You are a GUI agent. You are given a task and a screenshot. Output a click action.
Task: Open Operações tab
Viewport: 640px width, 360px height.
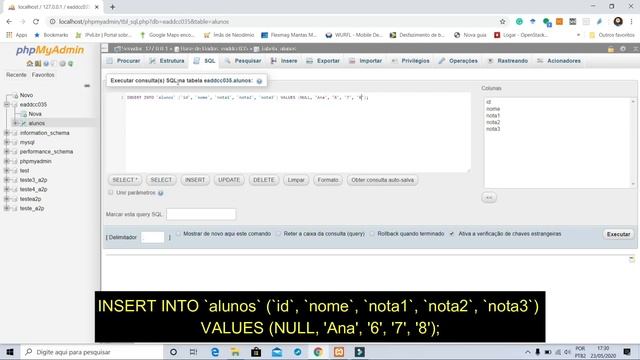pyautogui.click(x=458, y=61)
